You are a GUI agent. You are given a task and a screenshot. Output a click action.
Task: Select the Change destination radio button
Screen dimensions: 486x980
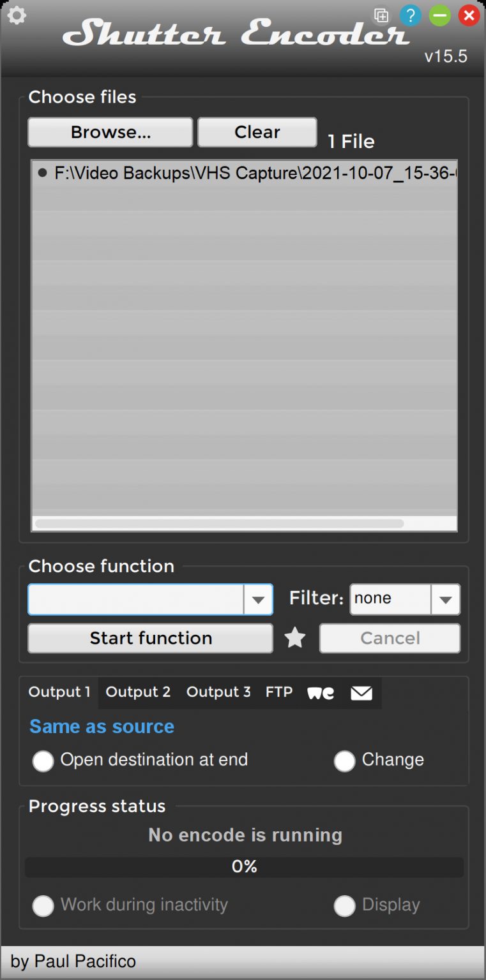345,761
